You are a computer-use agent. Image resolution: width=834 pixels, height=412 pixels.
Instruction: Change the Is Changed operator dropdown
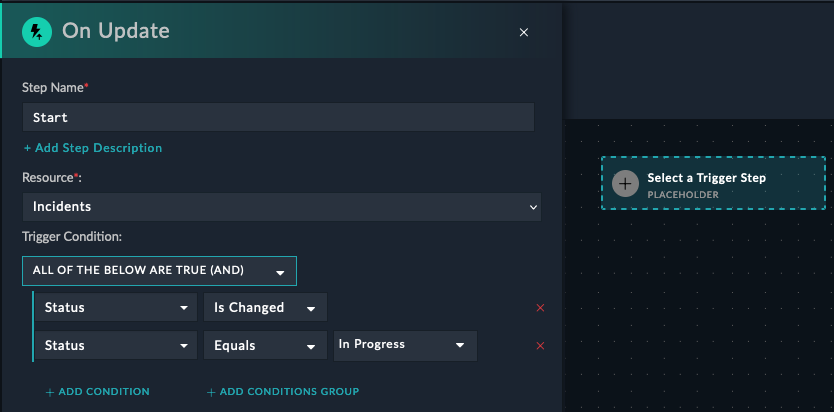[265, 307]
